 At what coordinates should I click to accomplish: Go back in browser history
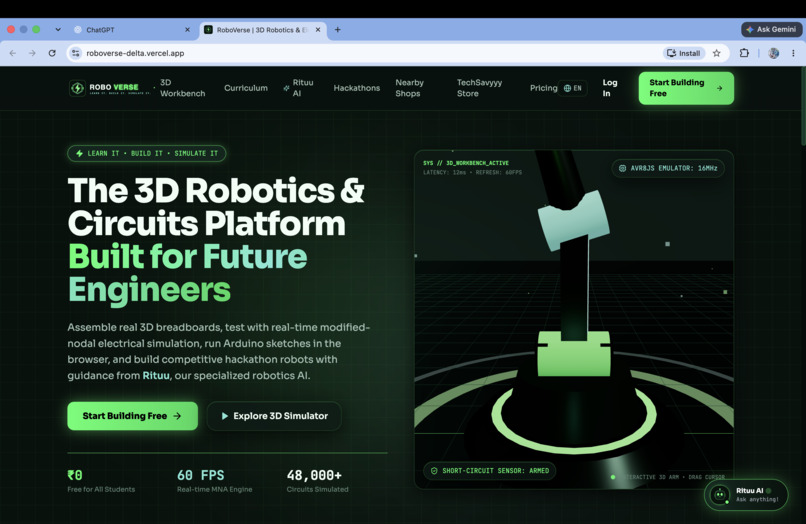point(13,53)
